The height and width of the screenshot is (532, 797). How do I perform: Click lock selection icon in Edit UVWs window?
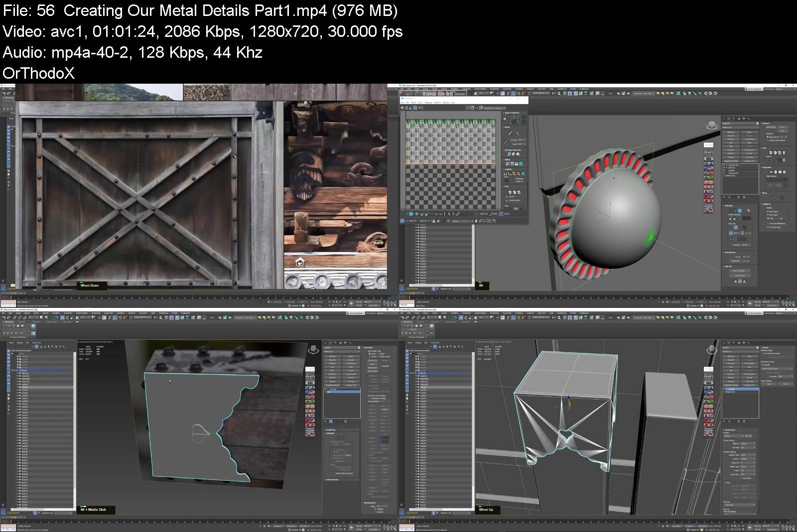(x=434, y=221)
